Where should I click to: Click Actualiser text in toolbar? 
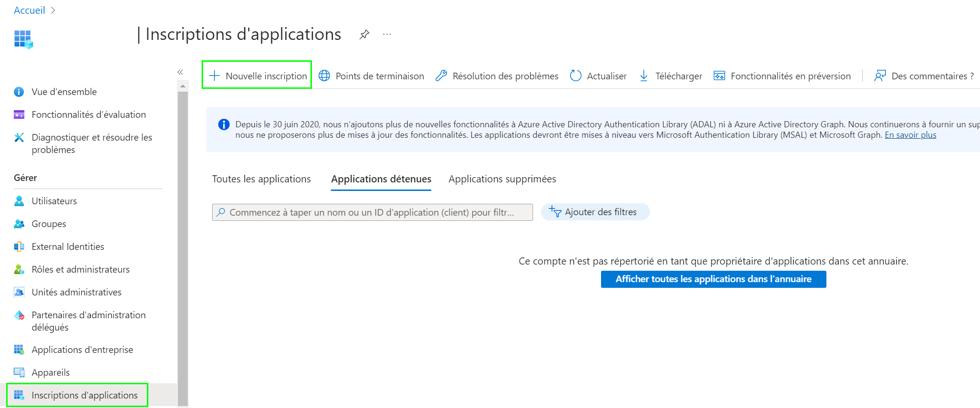(x=607, y=76)
